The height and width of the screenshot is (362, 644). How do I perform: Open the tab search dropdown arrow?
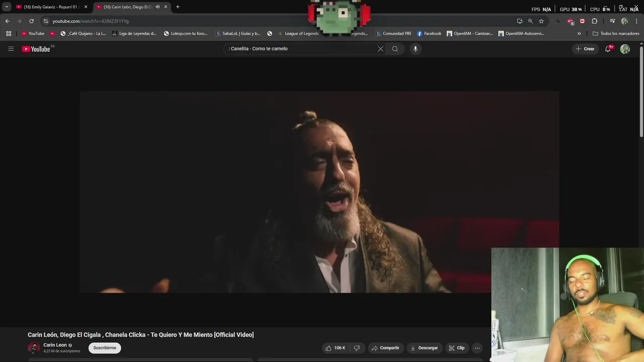pos(7,7)
